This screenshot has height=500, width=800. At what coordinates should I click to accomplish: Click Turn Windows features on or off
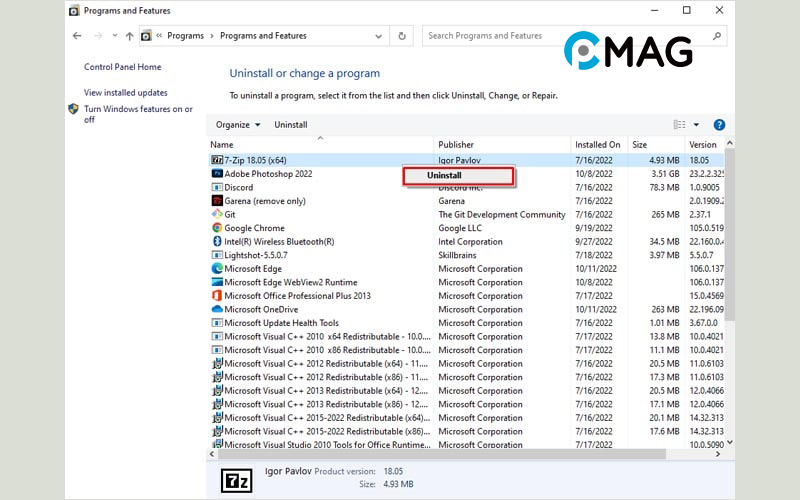click(x=138, y=114)
